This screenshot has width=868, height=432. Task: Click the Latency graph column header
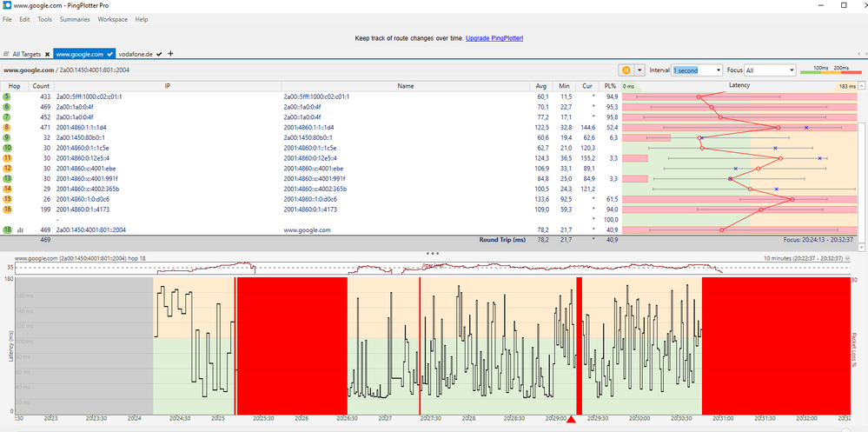[x=739, y=85]
